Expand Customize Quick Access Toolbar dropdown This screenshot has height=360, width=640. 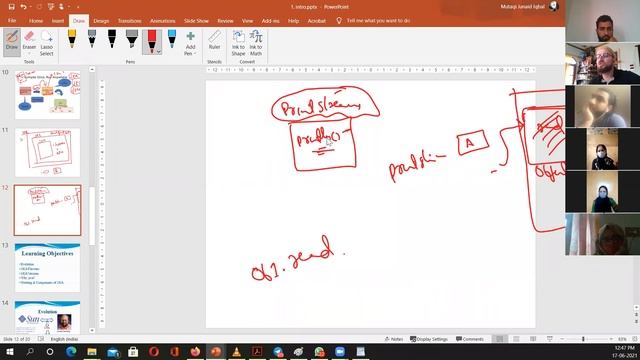coord(78,7)
